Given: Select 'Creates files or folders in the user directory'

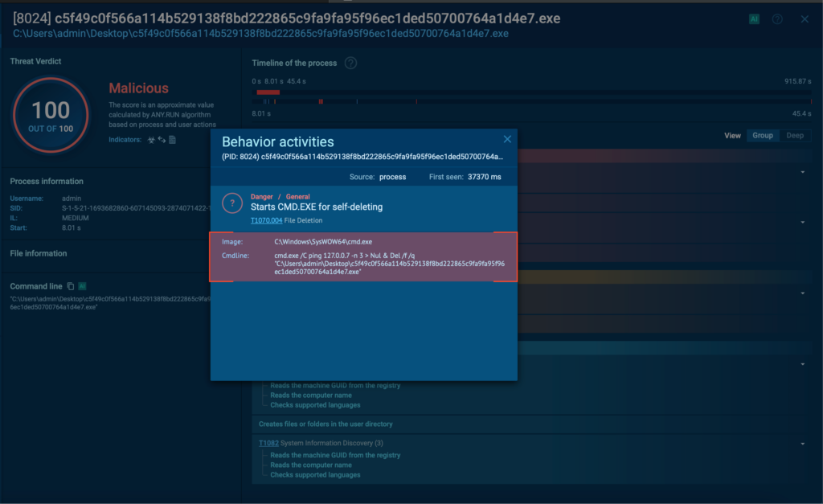Looking at the screenshot, I should pos(326,424).
